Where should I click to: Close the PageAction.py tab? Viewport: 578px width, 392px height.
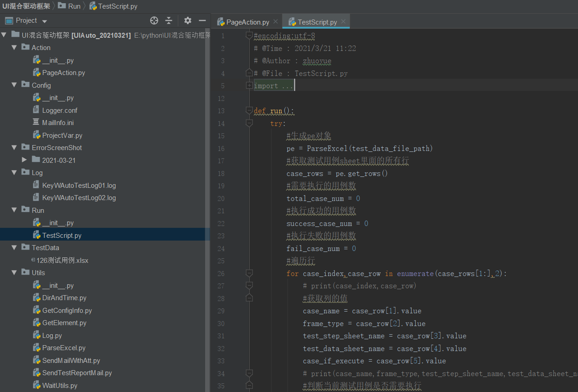coord(276,21)
